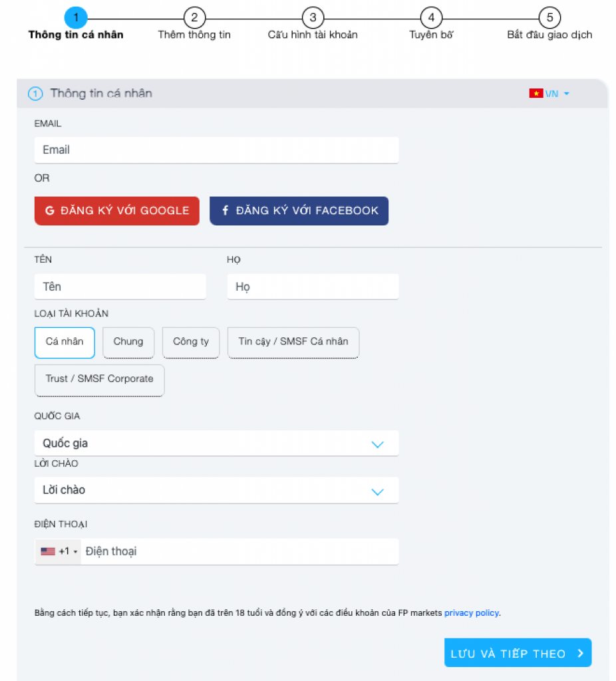
Task: Focus the Email input field
Action: click(216, 150)
